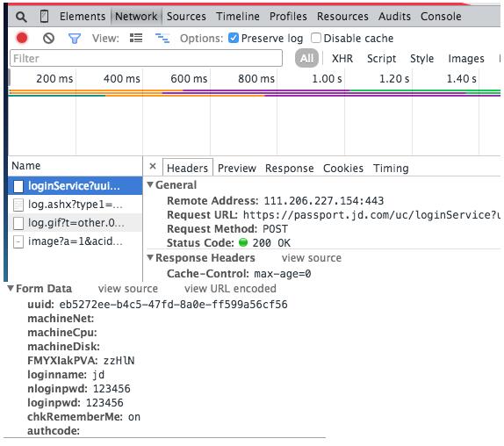Toggle the waterfall overview view icon
This screenshot has width=504, height=446.
point(162,39)
